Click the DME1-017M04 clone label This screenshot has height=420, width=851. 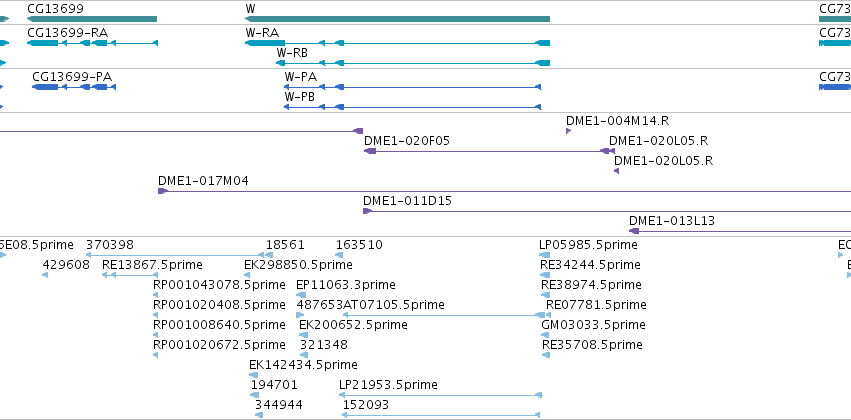pos(204,181)
